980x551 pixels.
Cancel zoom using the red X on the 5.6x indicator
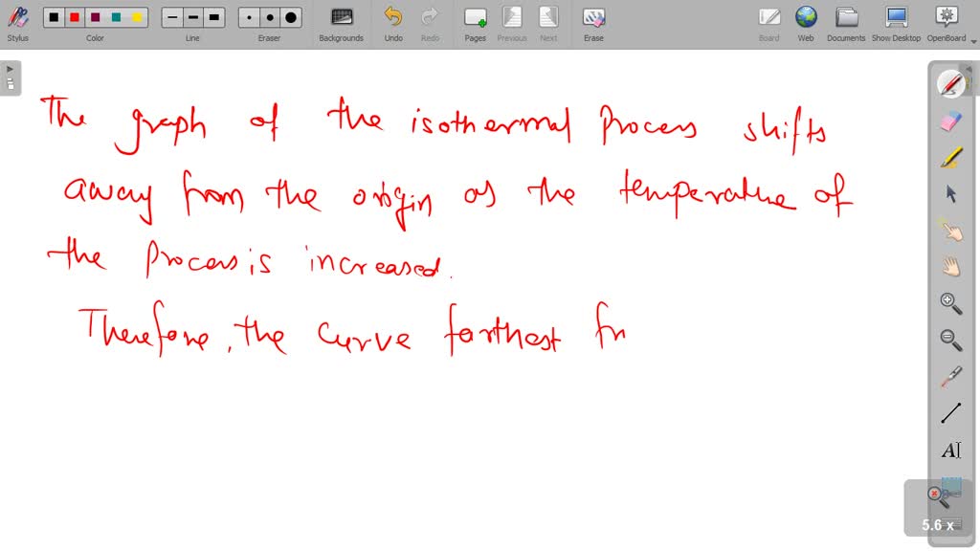tap(934, 494)
